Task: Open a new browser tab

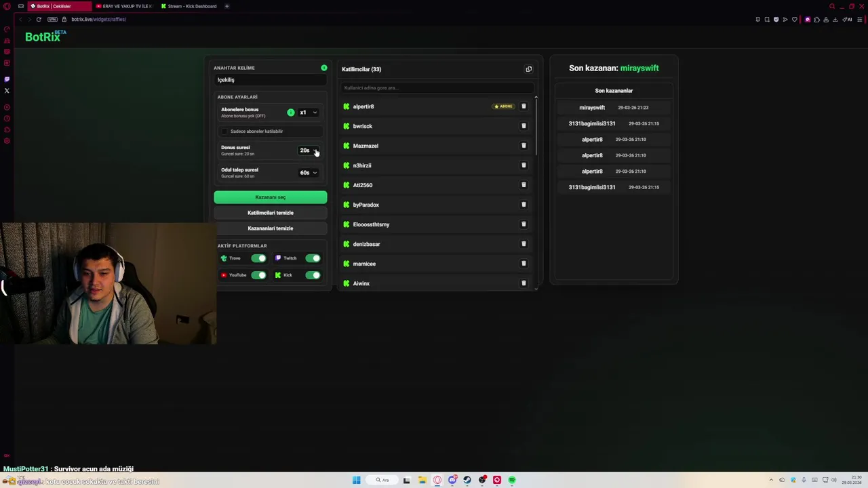Action: [x=226, y=6]
